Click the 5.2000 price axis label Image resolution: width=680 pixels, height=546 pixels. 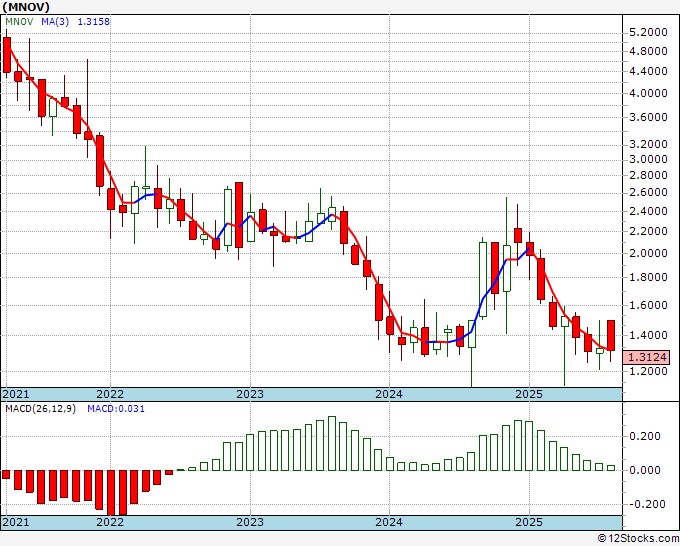click(x=648, y=32)
